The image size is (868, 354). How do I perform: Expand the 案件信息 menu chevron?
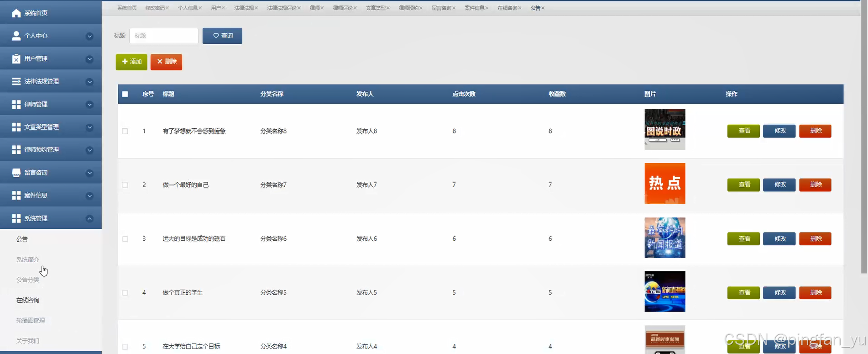point(89,196)
